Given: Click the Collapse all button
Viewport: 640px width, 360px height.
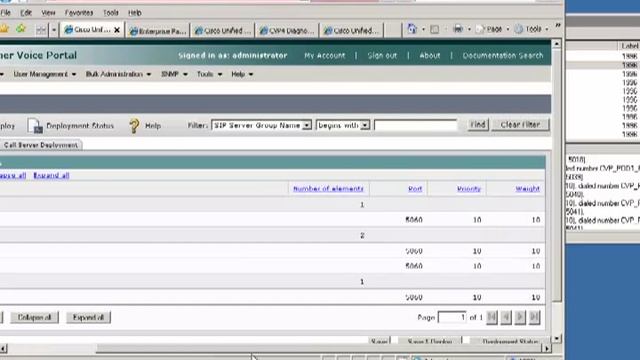Looking at the screenshot, I should (34, 317).
